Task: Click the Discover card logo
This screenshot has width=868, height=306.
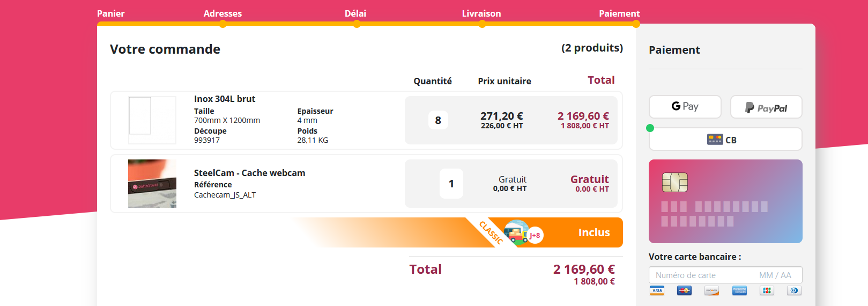Action: (711, 290)
